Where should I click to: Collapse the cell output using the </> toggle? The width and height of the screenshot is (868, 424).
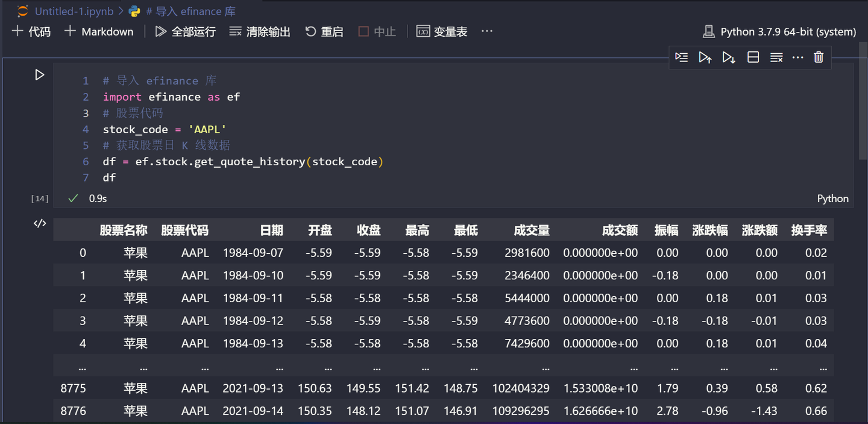point(39,223)
